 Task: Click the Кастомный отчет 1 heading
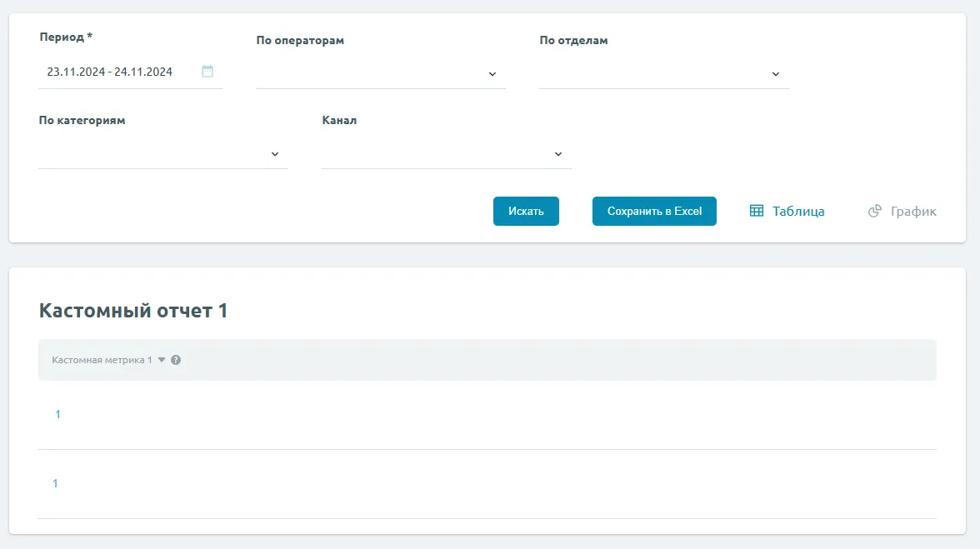pos(133,311)
